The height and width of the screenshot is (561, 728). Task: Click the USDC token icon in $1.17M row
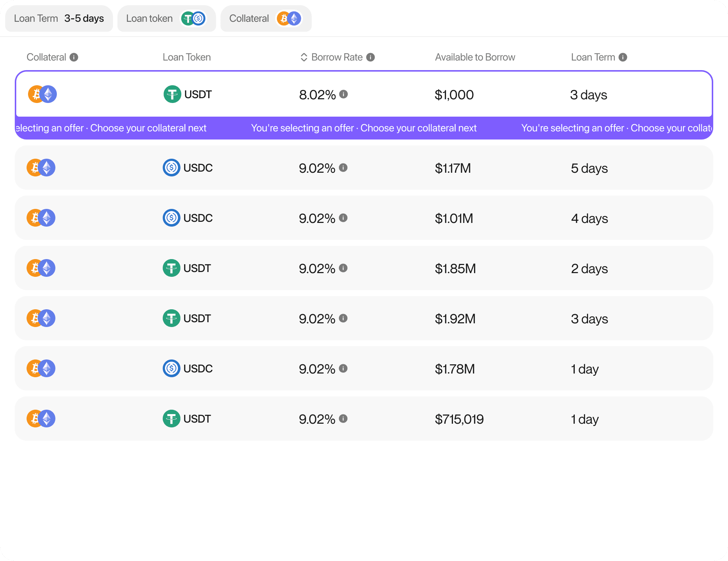coord(172,168)
